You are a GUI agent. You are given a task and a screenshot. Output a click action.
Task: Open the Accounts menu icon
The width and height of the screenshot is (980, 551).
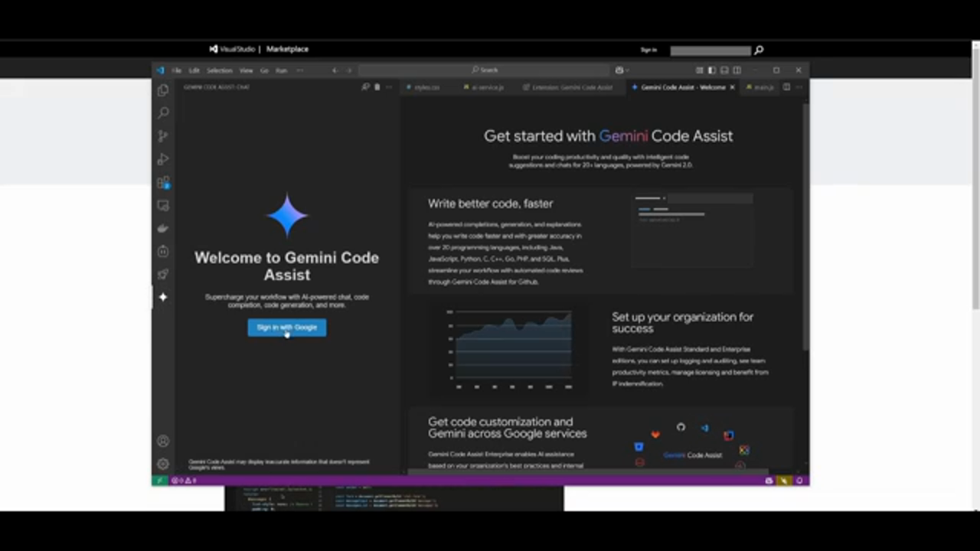(162, 441)
